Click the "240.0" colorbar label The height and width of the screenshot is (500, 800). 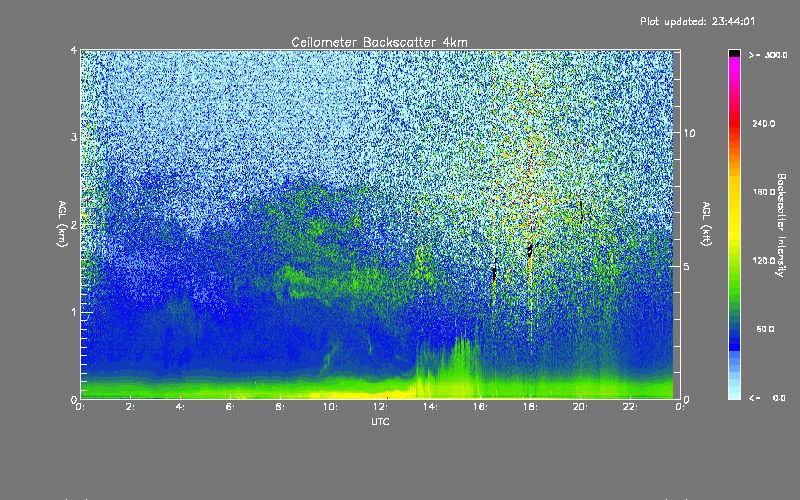(x=764, y=123)
